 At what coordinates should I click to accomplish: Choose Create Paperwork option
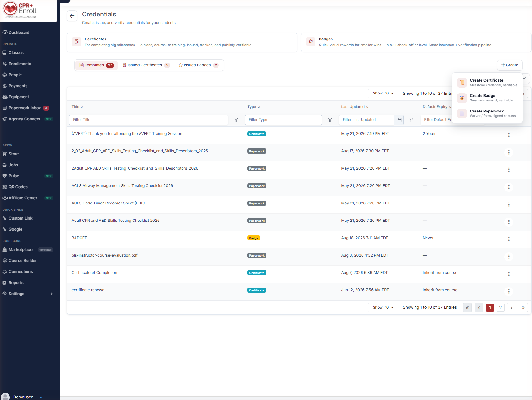pos(487,113)
